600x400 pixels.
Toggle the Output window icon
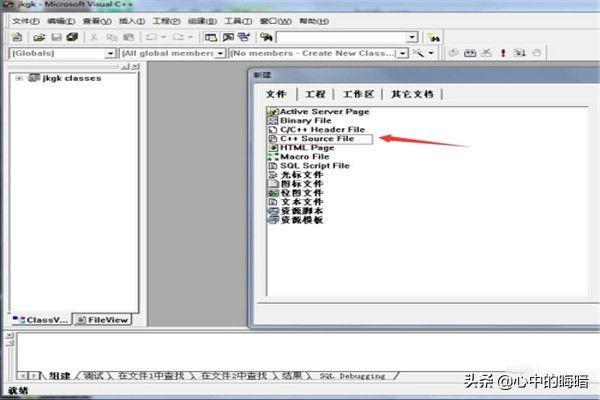(x=228, y=37)
